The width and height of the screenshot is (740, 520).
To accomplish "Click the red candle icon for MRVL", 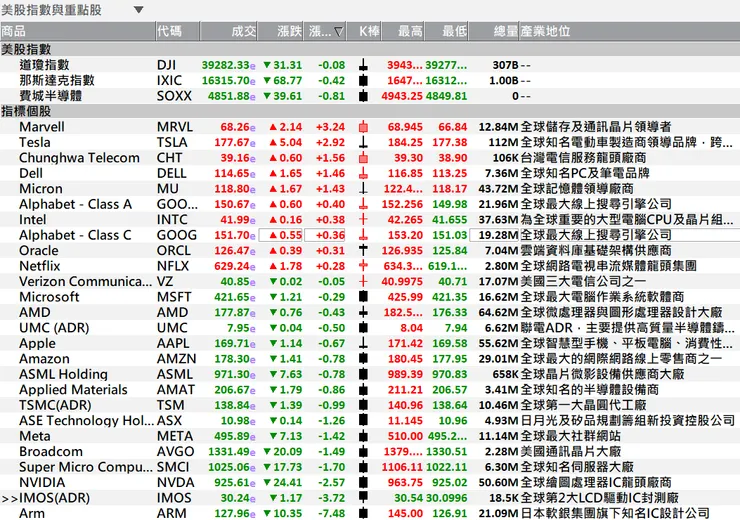I will click(x=363, y=127).
